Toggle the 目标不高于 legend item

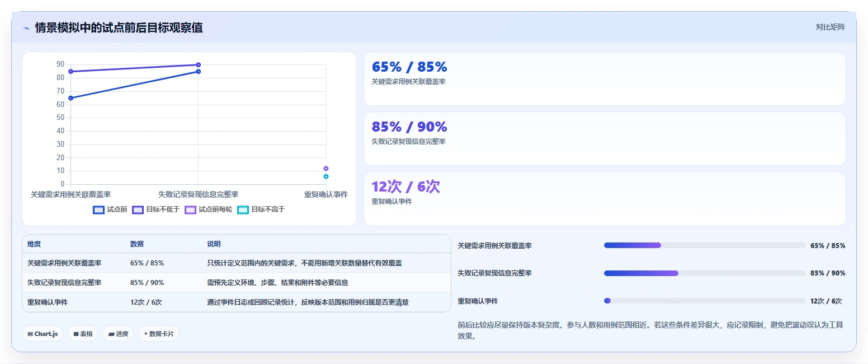click(x=261, y=209)
